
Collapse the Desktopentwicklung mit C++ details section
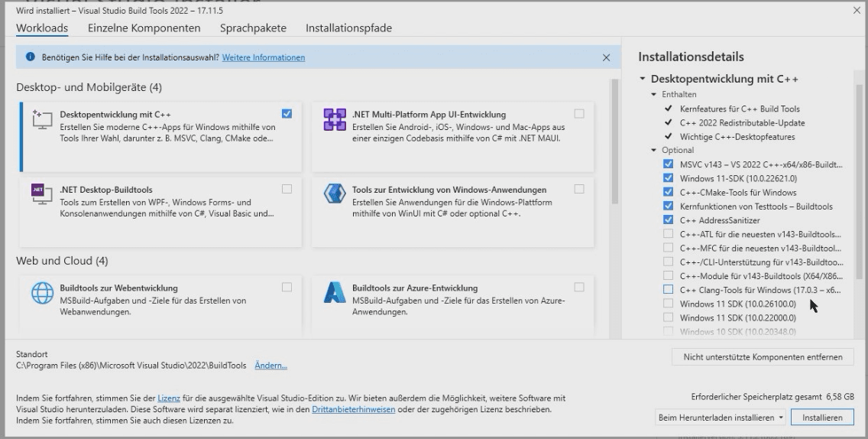point(643,79)
